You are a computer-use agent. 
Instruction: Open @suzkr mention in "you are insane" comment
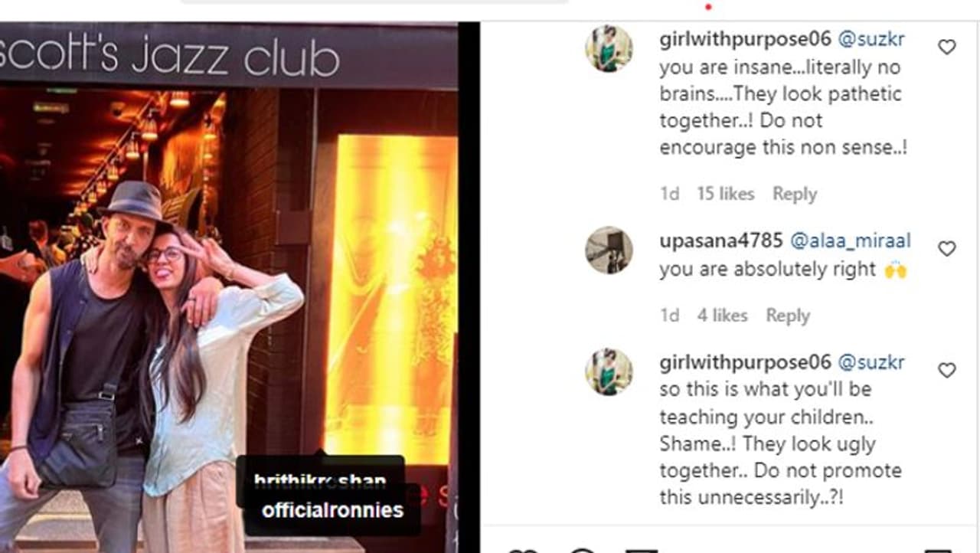click(871, 40)
